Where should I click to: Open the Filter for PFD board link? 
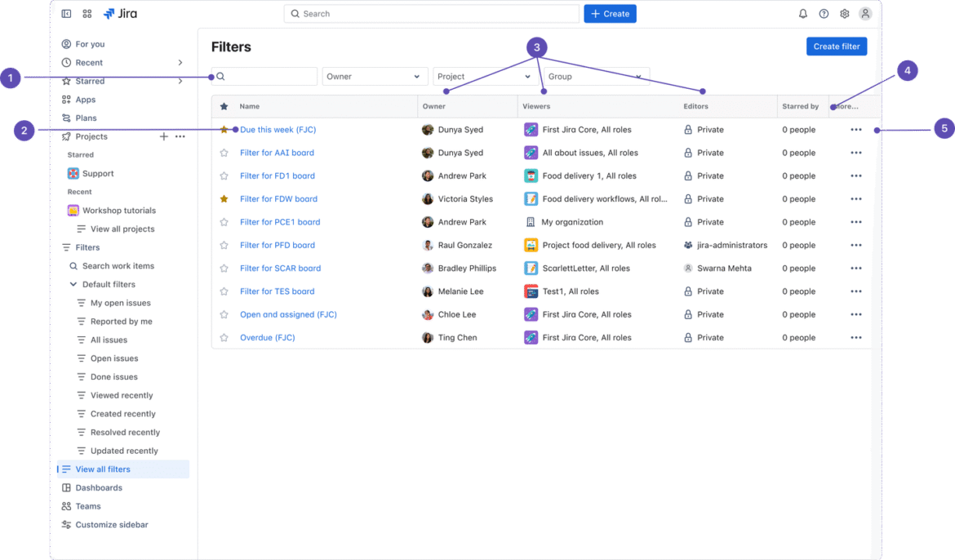277,245
